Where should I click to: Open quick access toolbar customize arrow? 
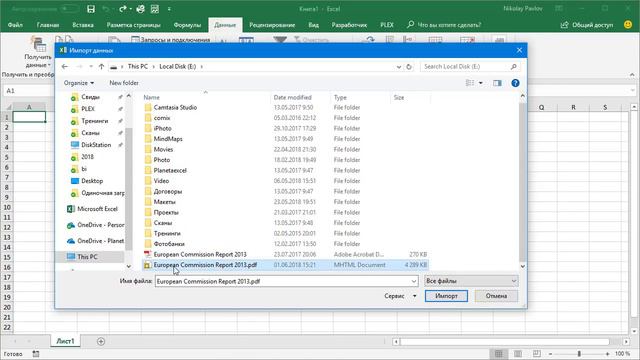tap(169, 9)
